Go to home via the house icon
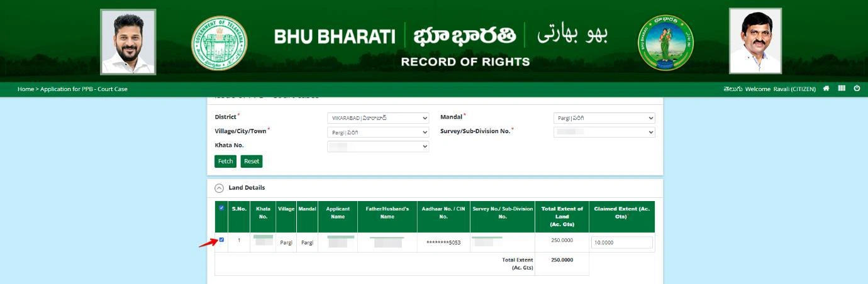 point(826,89)
